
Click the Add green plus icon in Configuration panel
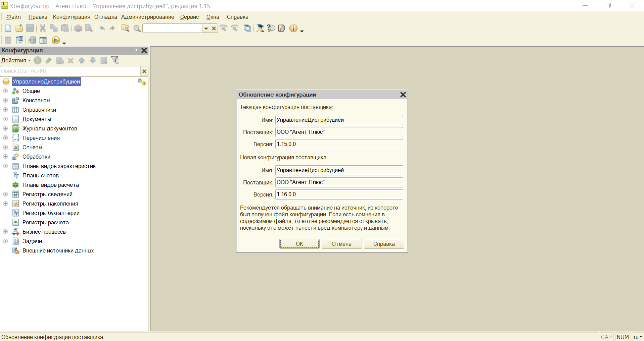point(38,60)
